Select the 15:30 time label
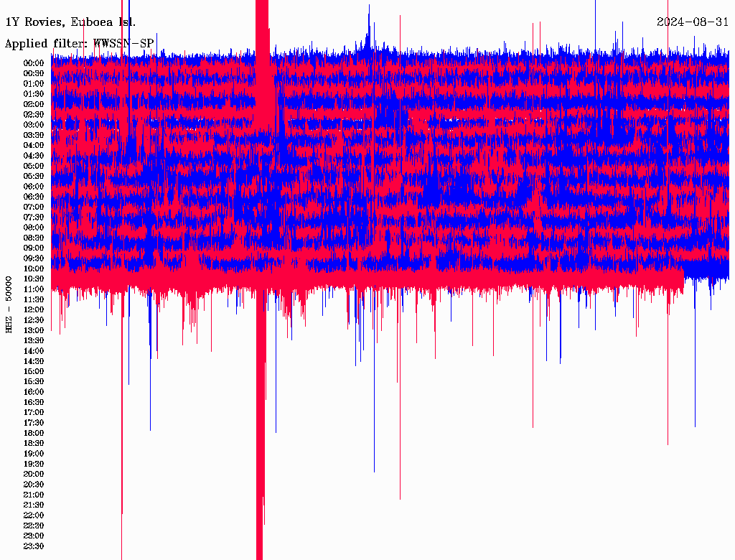Screen dimensions: 735x560 click(x=34, y=382)
